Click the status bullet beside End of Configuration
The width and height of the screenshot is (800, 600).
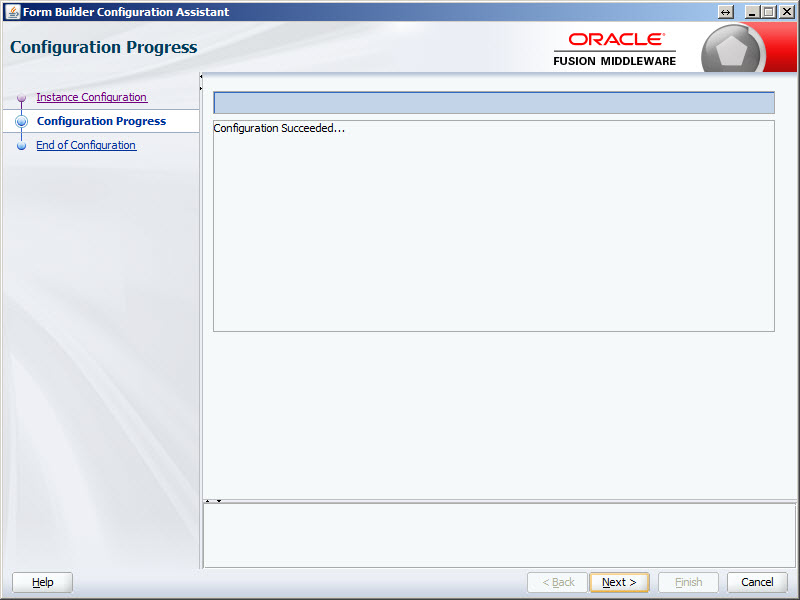click(21, 145)
